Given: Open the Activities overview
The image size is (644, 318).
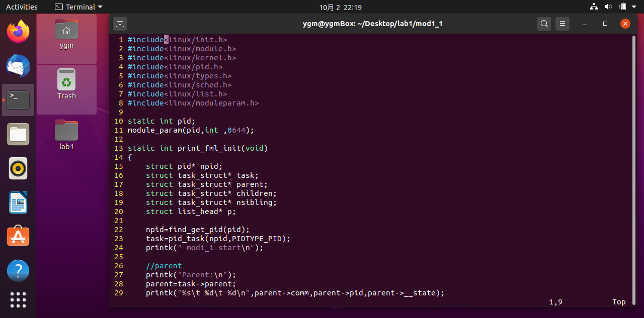Looking at the screenshot, I should pos(22,7).
